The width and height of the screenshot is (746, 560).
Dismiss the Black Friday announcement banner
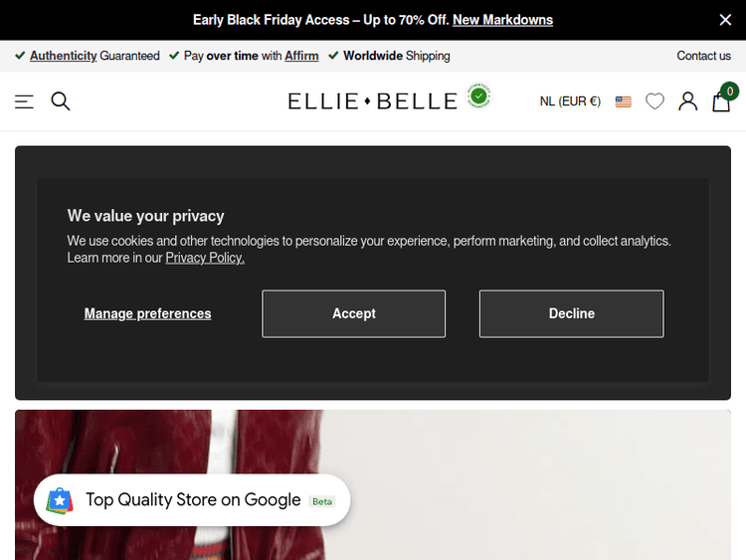coord(725,20)
